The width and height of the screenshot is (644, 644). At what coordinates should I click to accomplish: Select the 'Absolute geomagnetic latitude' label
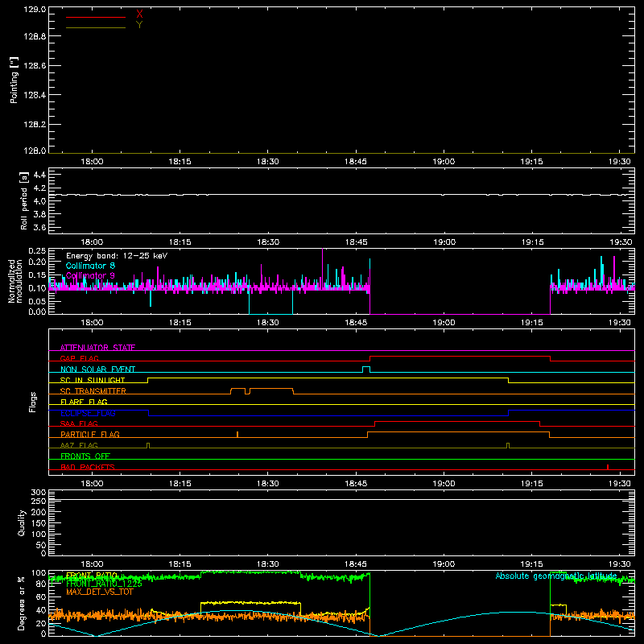tap(556, 576)
